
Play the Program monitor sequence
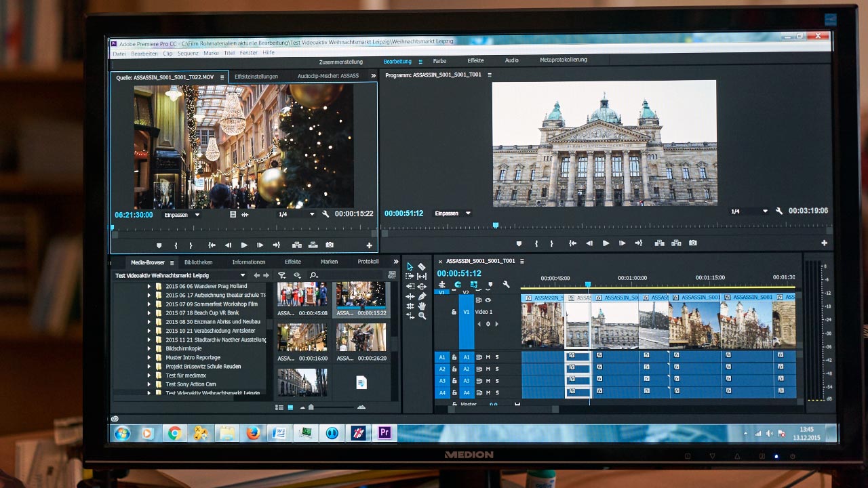606,243
